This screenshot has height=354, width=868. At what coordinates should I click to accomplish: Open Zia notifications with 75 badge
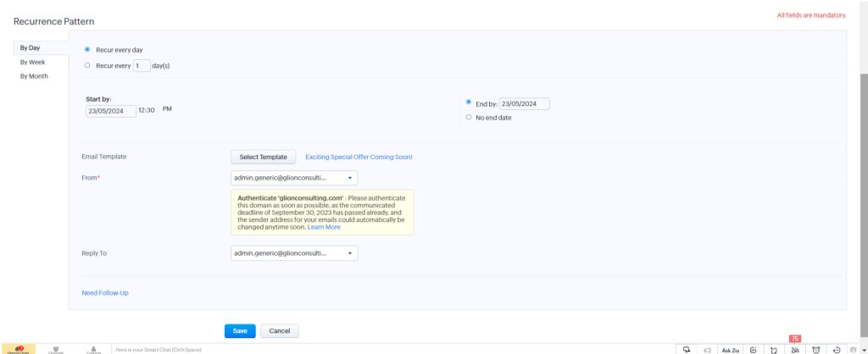click(795, 349)
